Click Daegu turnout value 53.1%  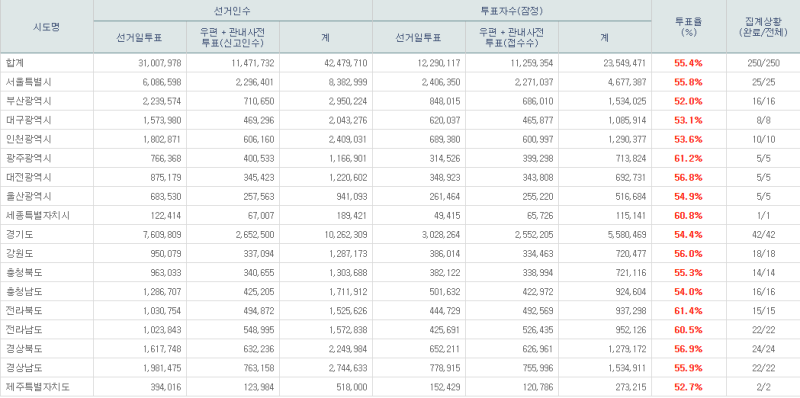[x=688, y=120]
